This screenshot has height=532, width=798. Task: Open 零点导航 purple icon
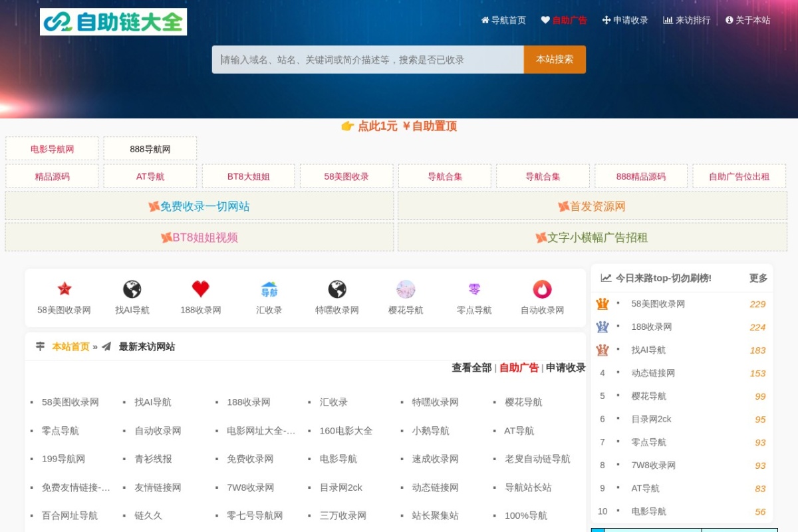point(474,289)
